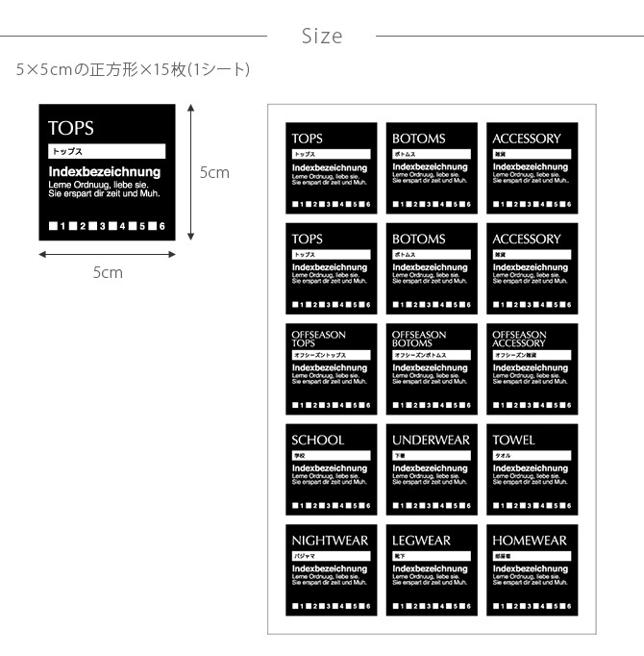
Task: Check box 1 on the large TOPS label
Action: coord(53,226)
